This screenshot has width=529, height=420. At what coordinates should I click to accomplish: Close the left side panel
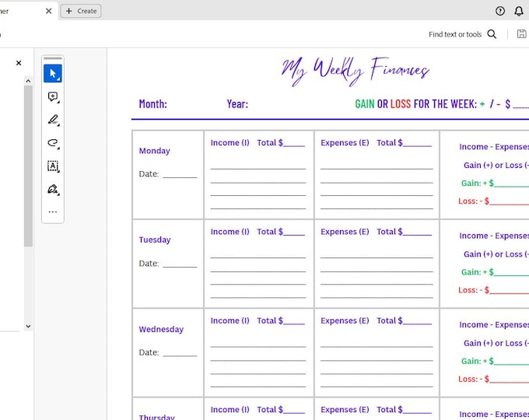tap(19, 63)
